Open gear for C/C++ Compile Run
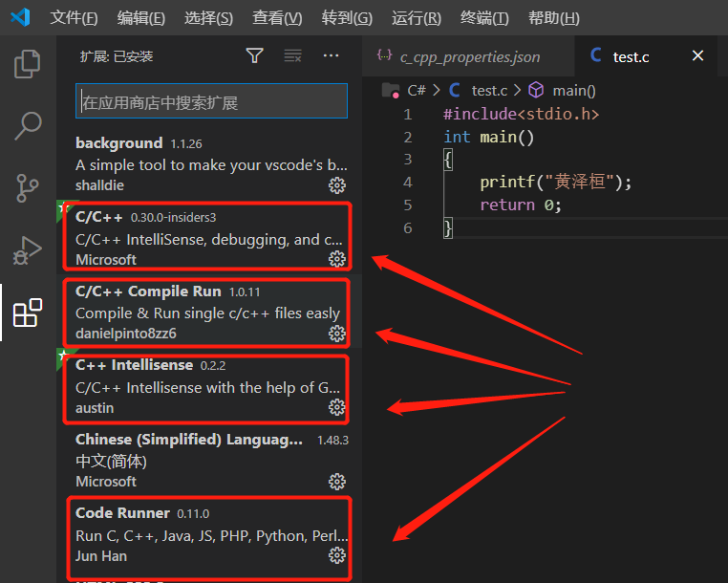 [337, 334]
